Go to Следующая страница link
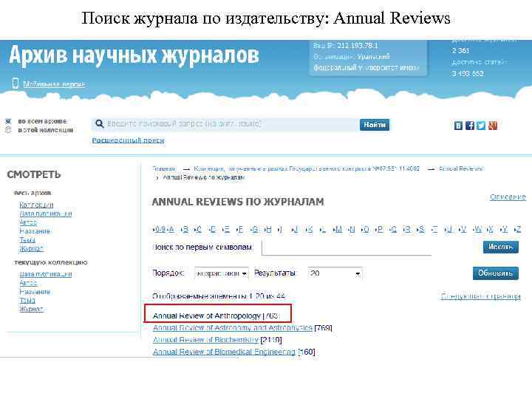 pyautogui.click(x=481, y=296)
